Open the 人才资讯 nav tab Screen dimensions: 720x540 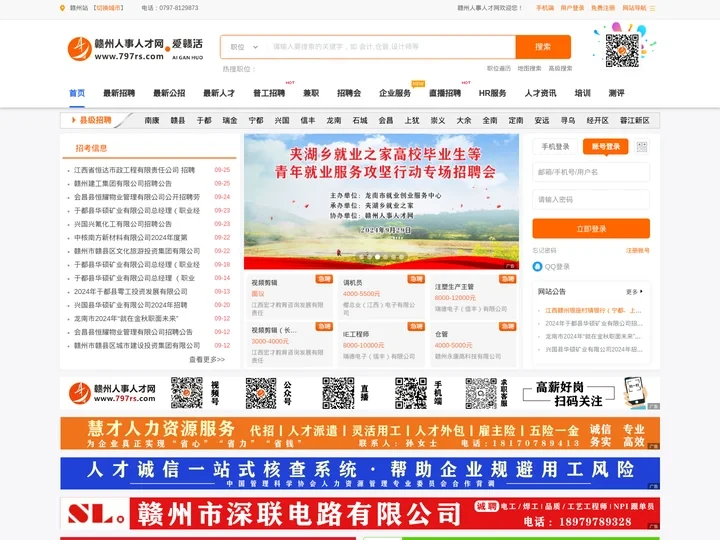540,93
